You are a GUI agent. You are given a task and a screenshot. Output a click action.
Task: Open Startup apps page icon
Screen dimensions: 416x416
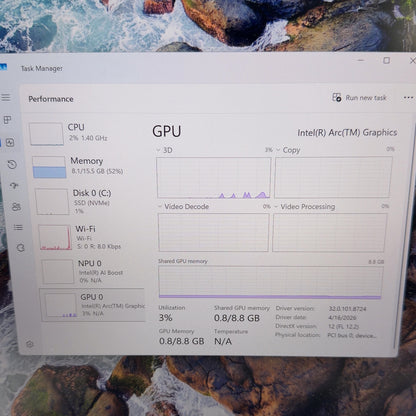click(14, 186)
